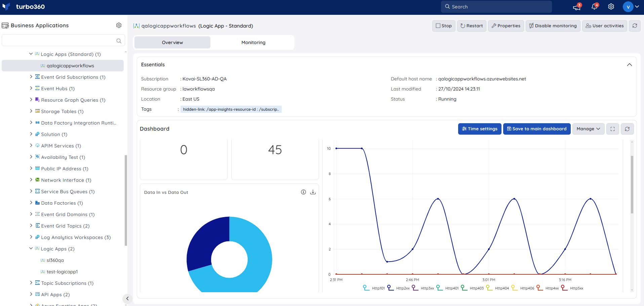Open Business Applications settings gear
644x306 pixels.
[119, 25]
